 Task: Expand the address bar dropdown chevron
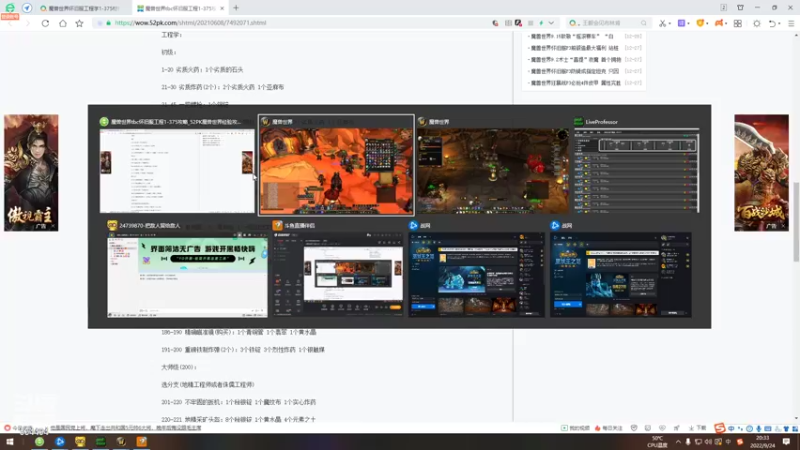click(551, 23)
